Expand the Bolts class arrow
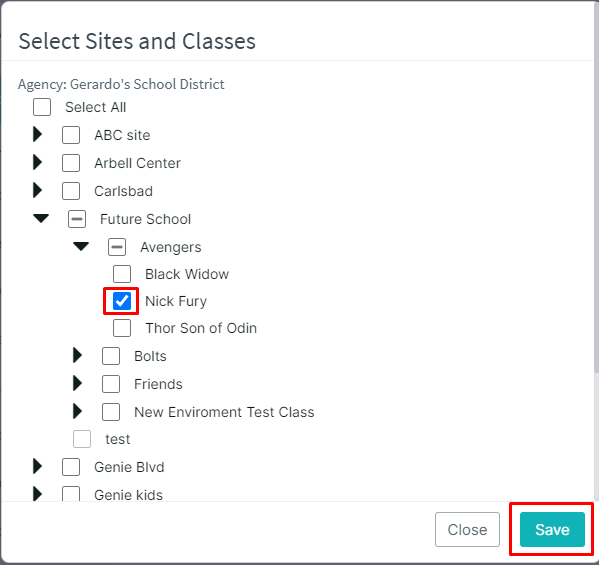This screenshot has width=599, height=565. (78, 355)
